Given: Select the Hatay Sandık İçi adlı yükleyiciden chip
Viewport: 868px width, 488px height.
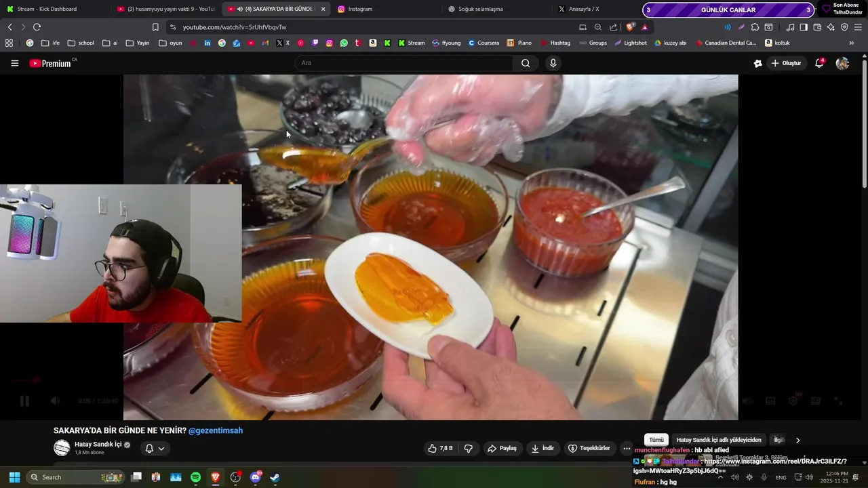Looking at the screenshot, I should pos(719,440).
